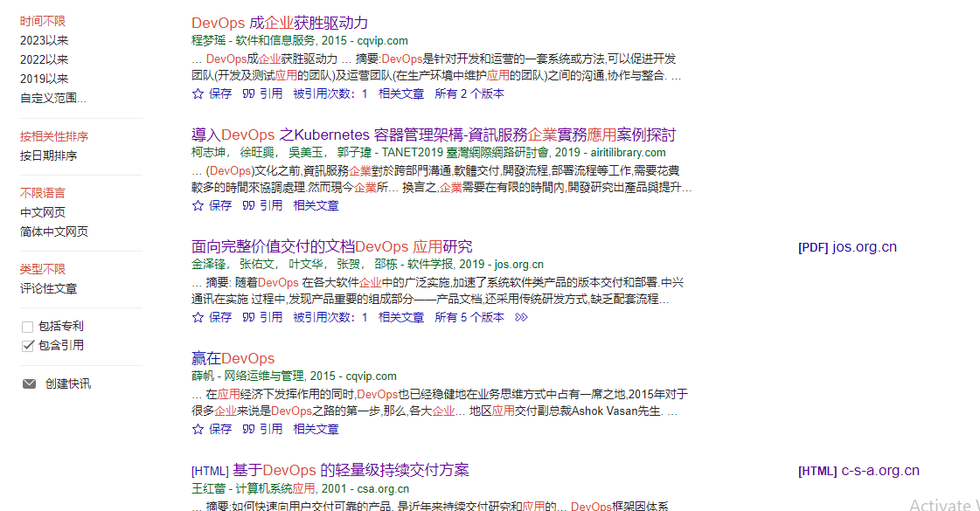Open article '基于DevOps 的轻量级持续交付方案'

[x=350, y=470]
